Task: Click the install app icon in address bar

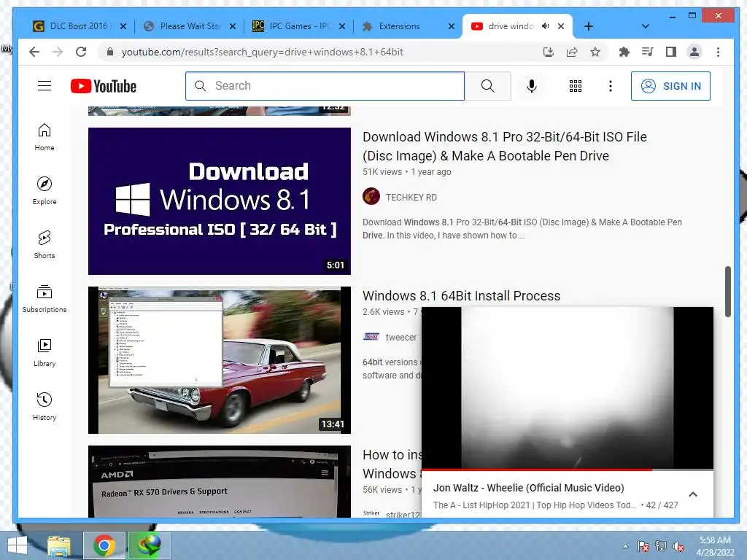Action: (549, 52)
